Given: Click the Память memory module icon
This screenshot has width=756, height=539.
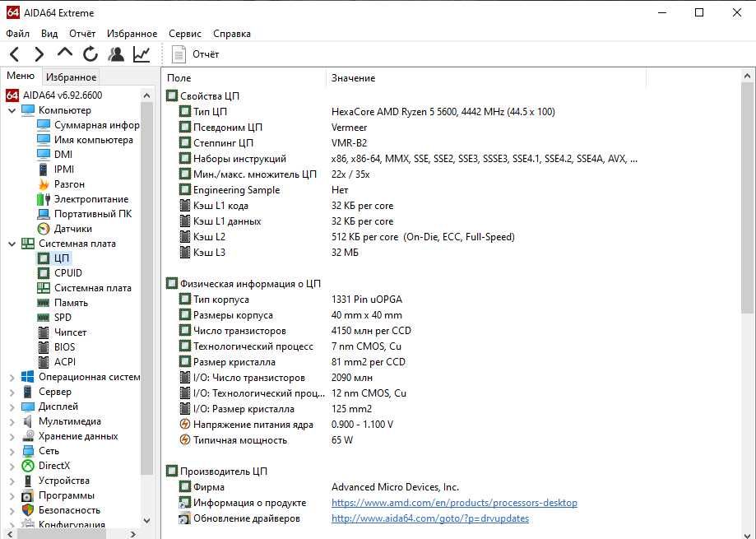Looking at the screenshot, I should [44, 304].
